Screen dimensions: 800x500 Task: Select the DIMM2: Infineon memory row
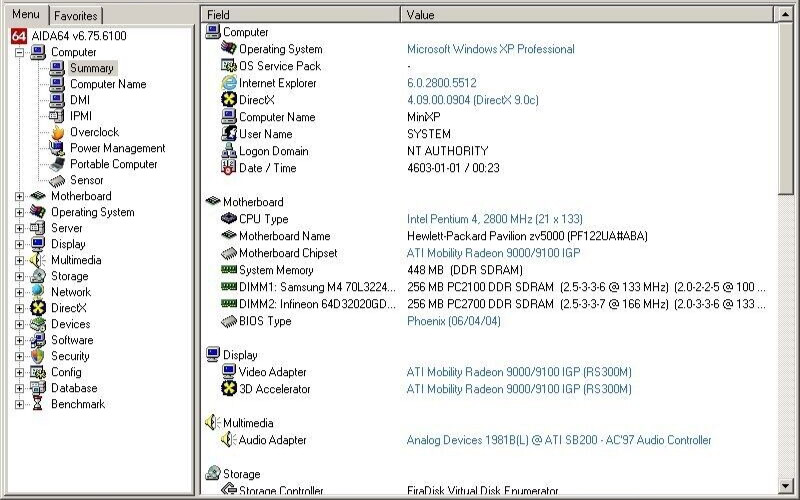[x=489, y=304]
